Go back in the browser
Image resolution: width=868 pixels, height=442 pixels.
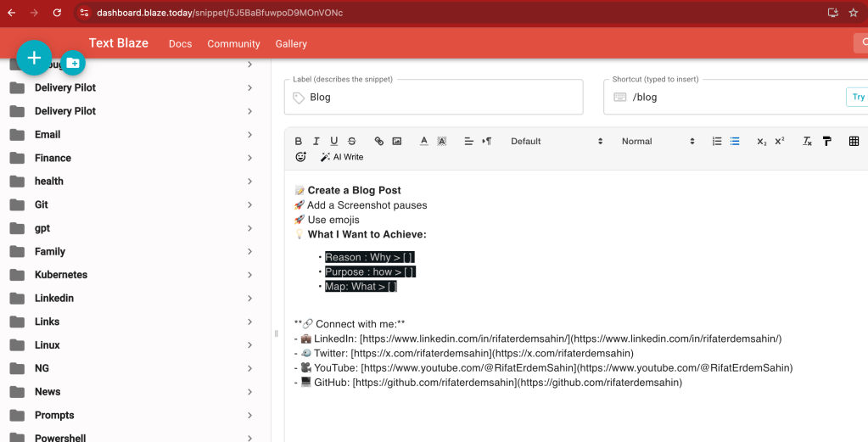[12, 12]
